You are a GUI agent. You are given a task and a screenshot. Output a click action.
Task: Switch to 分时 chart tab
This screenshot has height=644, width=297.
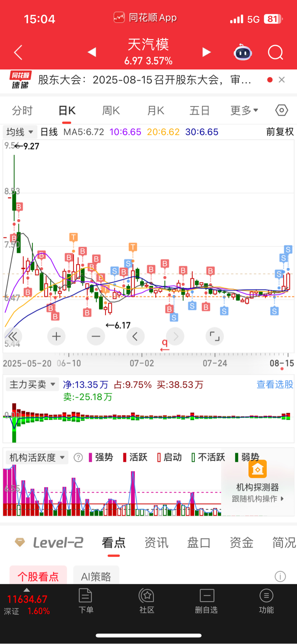[22, 111]
